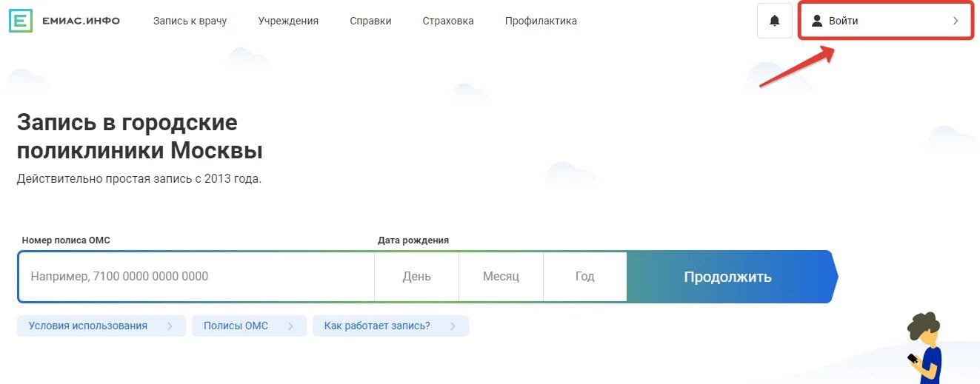Go to Справки section
This screenshot has height=384, width=980.
(x=370, y=21)
